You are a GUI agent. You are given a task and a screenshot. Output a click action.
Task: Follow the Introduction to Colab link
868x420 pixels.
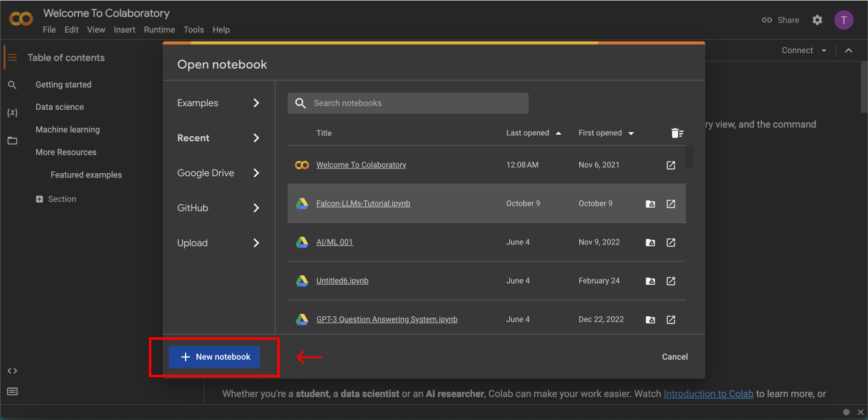click(x=708, y=393)
